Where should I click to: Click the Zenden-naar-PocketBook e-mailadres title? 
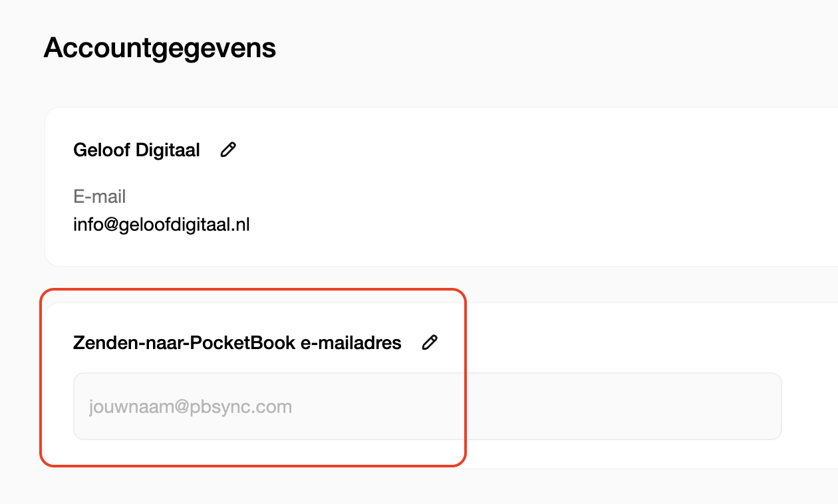click(x=237, y=343)
